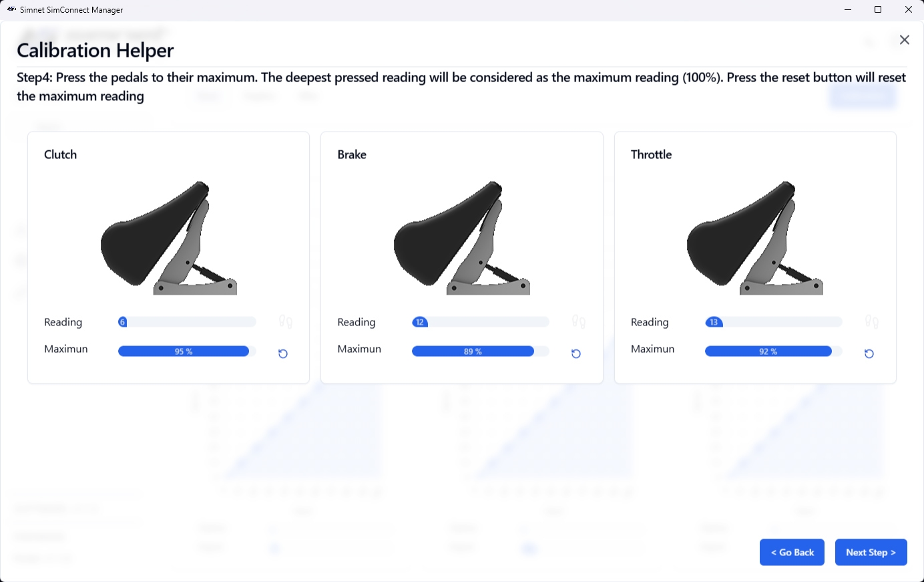Click the Simnet app icon in title bar
The height and width of the screenshot is (582, 924).
11,10
